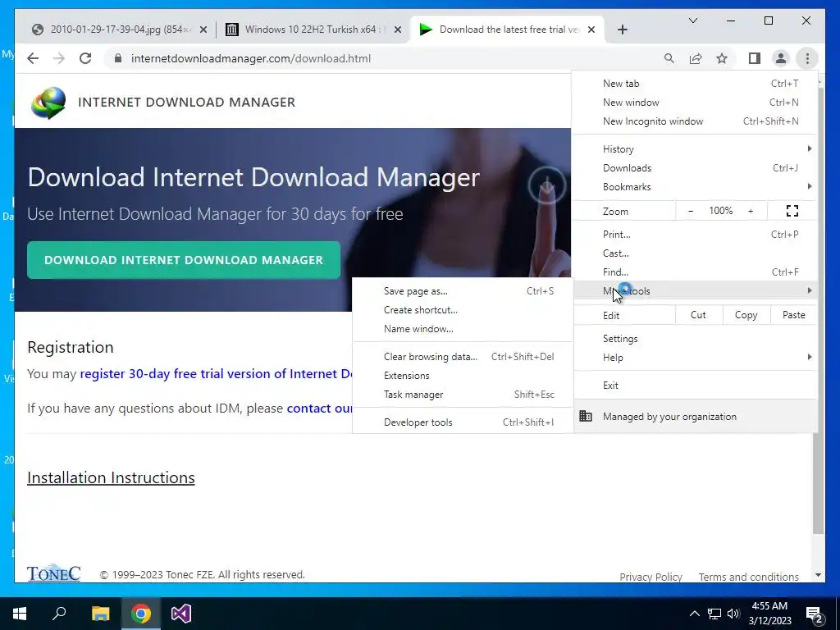Open Visual Studio from the taskbar
Image resolution: width=840 pixels, height=630 pixels.
[x=181, y=614]
